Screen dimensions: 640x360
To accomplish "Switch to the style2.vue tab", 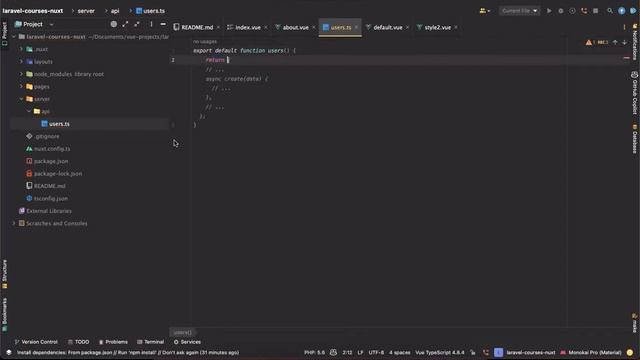I will pos(437,27).
